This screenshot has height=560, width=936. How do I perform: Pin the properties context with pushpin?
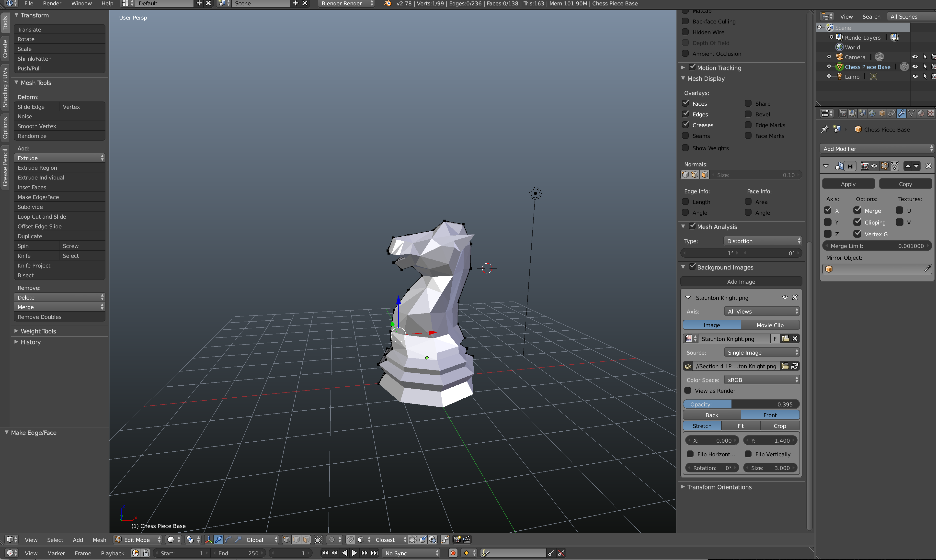pyautogui.click(x=825, y=129)
